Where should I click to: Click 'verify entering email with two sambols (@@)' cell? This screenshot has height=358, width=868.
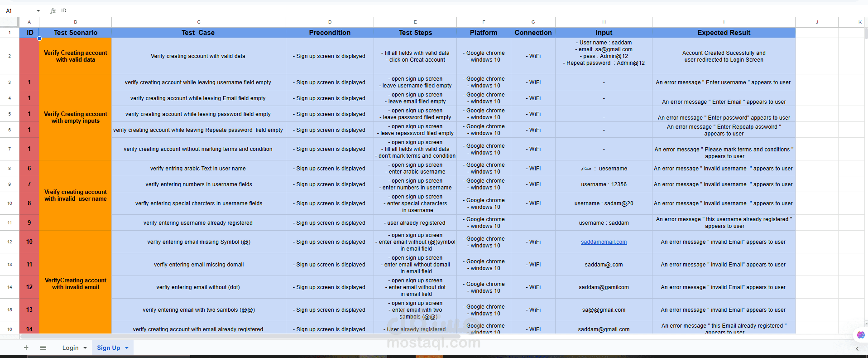click(198, 310)
